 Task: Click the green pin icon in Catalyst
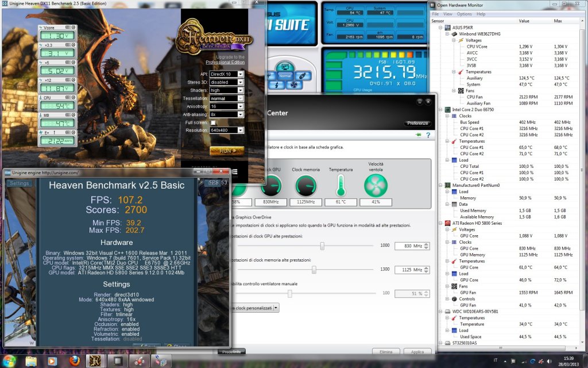pos(419,135)
